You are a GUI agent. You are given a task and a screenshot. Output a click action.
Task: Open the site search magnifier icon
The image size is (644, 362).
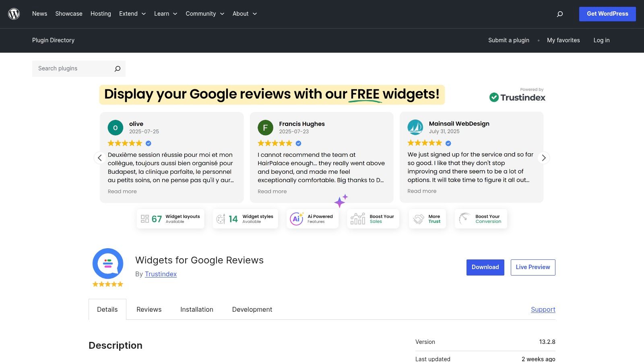tap(559, 14)
